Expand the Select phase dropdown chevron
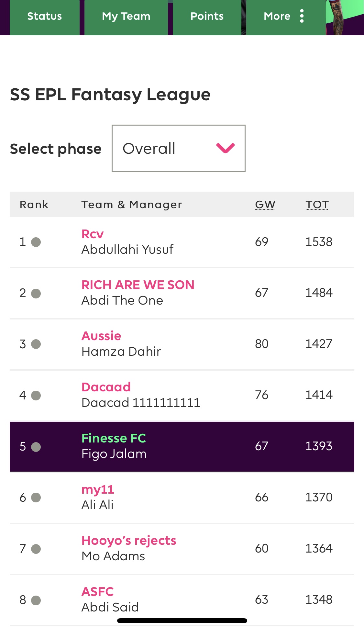This screenshot has height=627, width=364. click(x=226, y=148)
